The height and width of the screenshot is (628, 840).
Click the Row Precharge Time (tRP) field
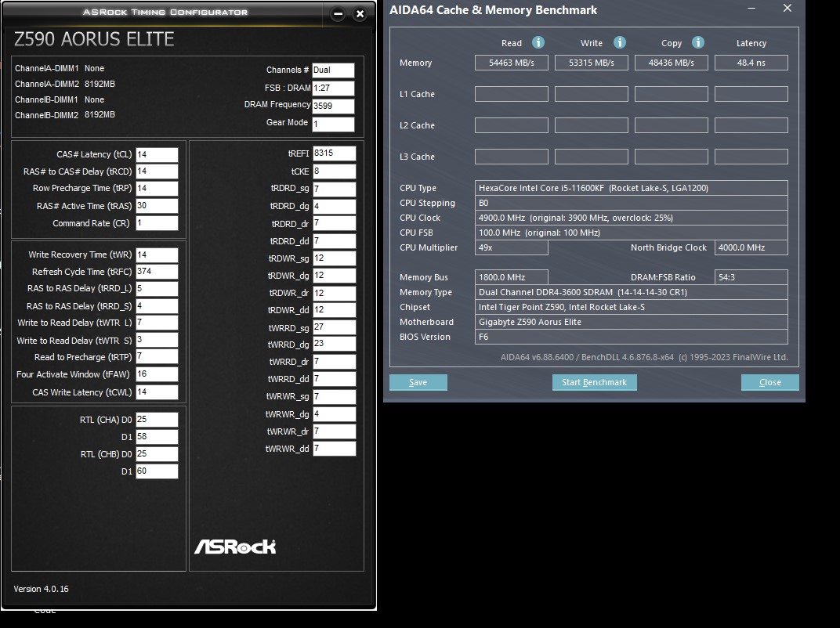pos(157,189)
